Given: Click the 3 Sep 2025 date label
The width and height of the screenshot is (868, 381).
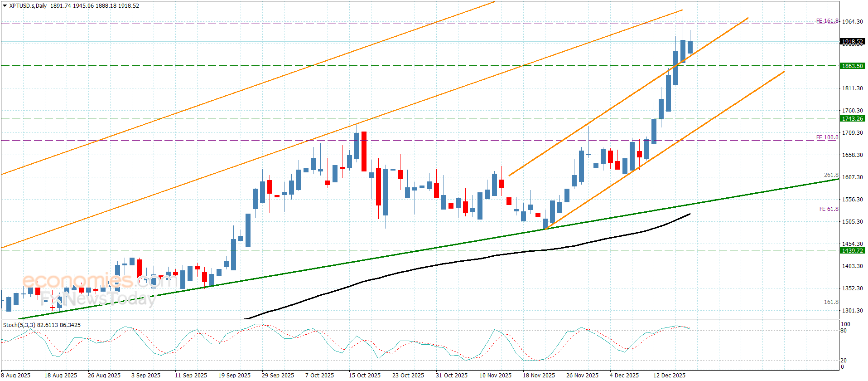Looking at the screenshot, I should pos(146,376).
